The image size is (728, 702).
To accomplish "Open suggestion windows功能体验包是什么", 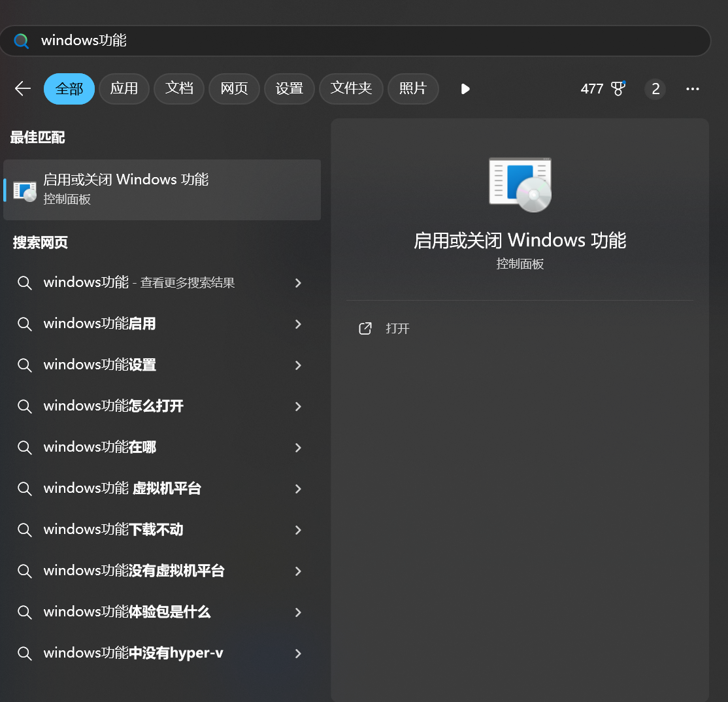I will point(161,612).
